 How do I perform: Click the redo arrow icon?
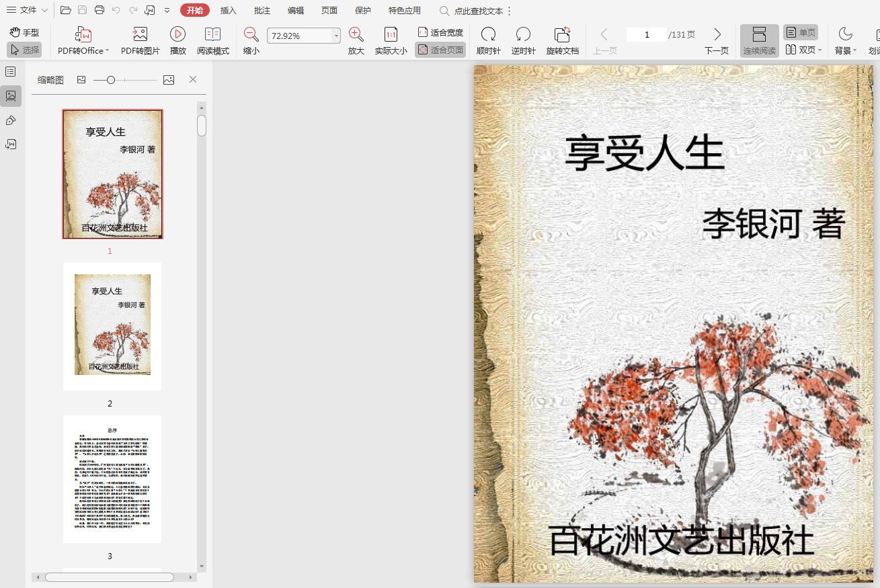(x=133, y=10)
